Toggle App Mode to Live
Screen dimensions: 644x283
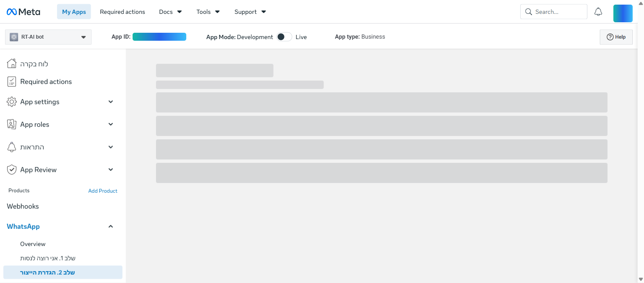pyautogui.click(x=284, y=37)
